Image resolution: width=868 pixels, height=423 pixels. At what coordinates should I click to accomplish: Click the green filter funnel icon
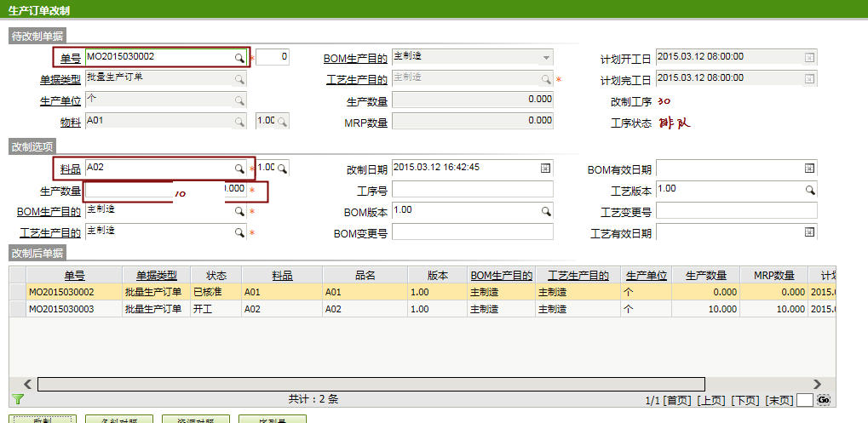(x=18, y=399)
